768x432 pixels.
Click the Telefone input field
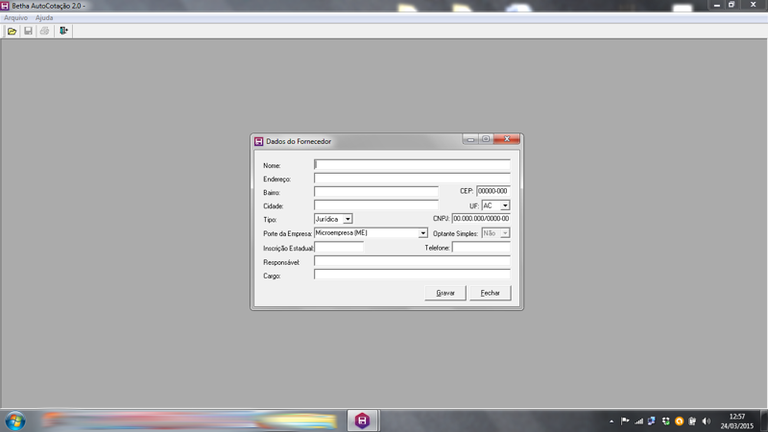[481, 247]
